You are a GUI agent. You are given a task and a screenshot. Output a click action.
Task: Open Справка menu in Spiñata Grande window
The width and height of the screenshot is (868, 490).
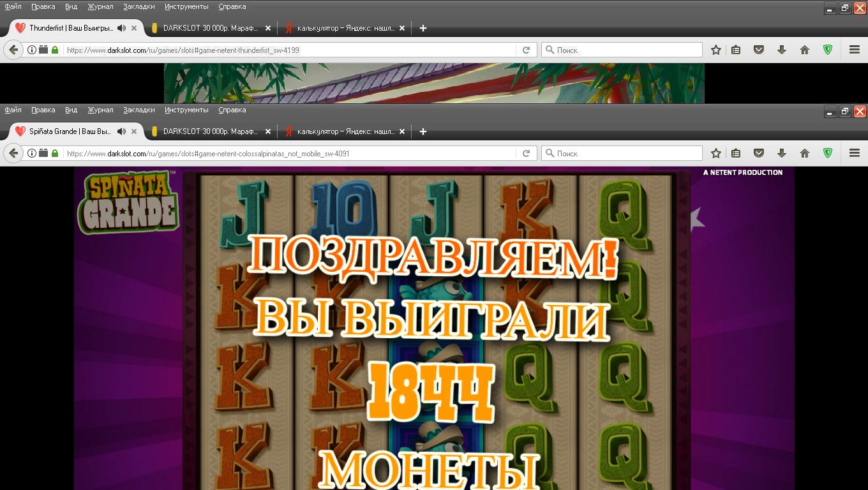click(x=232, y=110)
